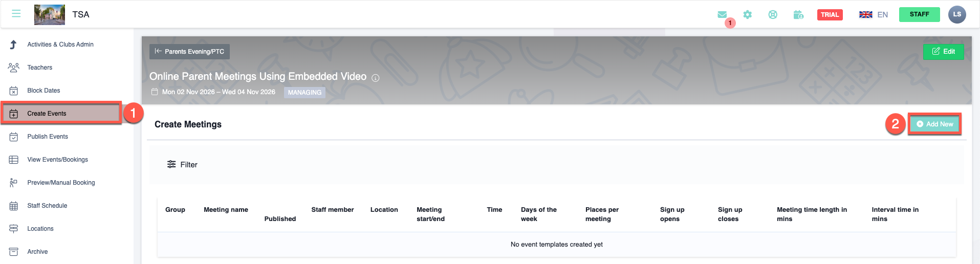Go to Activities & Clubs Admin
The height and width of the screenshot is (264, 980).
tap(60, 45)
